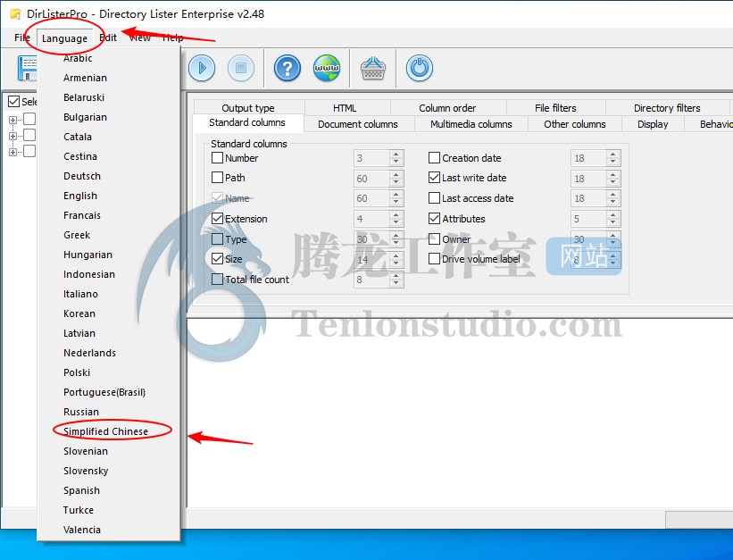Image resolution: width=733 pixels, height=560 pixels.
Task: Increase Creation date width spinner
Action: pos(612,155)
